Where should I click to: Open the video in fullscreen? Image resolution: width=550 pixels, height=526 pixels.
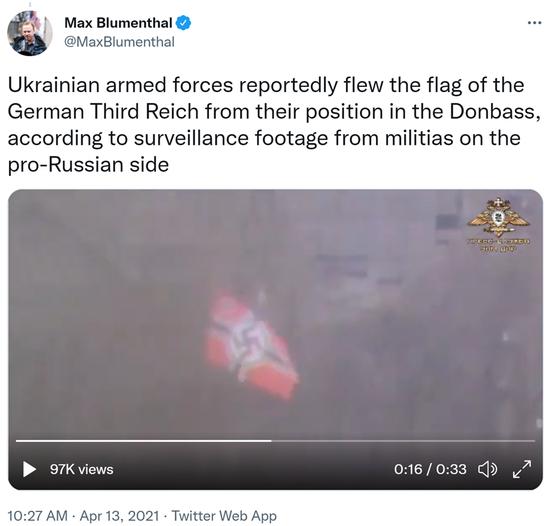coord(522,469)
